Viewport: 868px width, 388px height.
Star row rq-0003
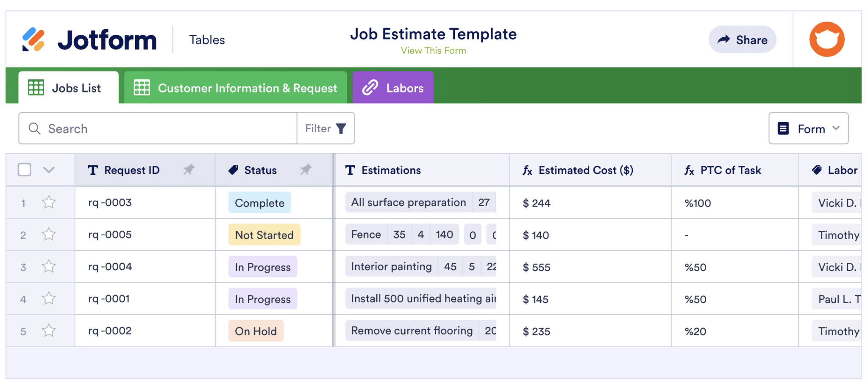tap(48, 202)
